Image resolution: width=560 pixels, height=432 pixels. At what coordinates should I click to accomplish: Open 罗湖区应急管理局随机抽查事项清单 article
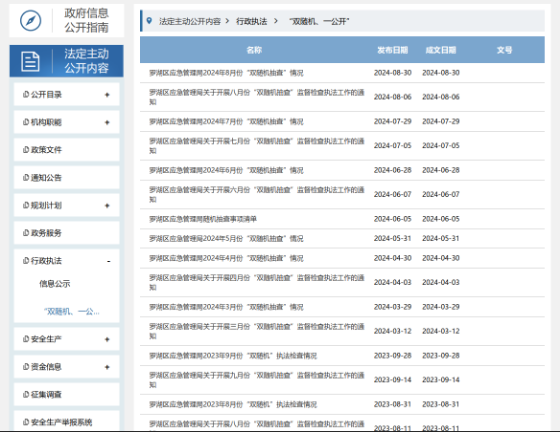(203, 219)
